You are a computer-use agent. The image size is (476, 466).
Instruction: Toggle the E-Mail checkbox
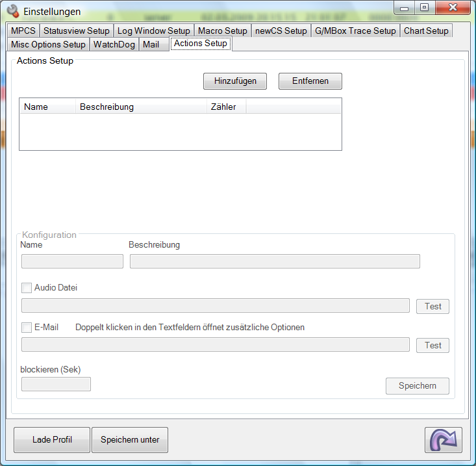tap(27, 327)
